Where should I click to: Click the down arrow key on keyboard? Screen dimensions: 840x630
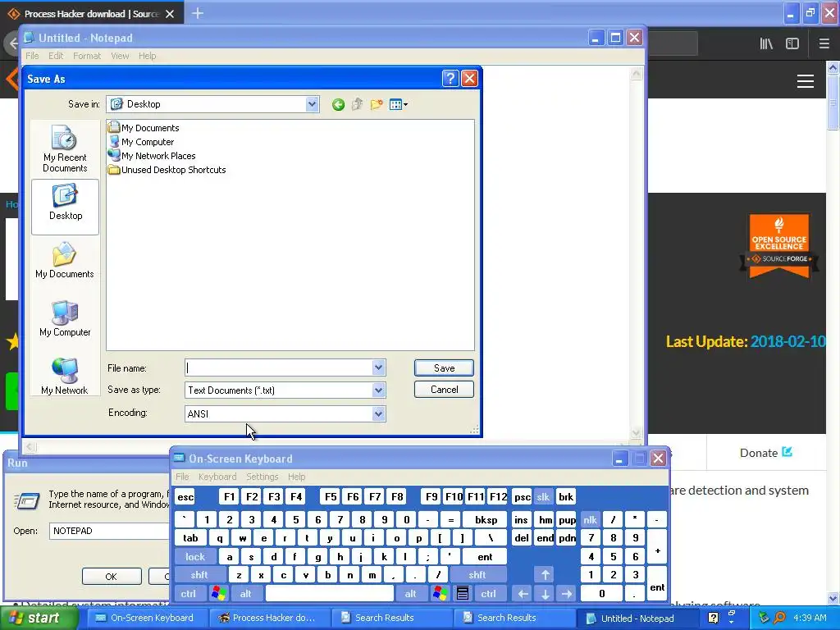point(546,594)
